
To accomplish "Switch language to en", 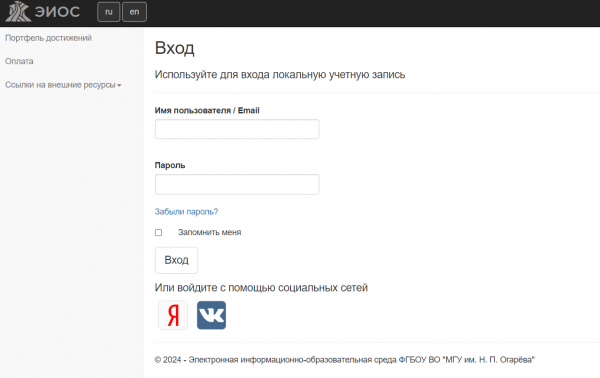I will pyautogui.click(x=134, y=12).
